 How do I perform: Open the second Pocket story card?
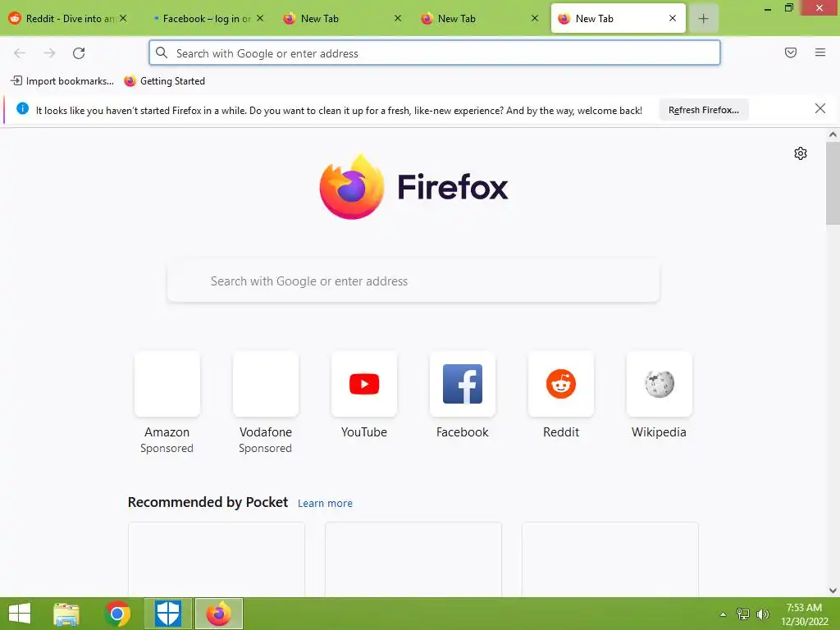click(413, 559)
